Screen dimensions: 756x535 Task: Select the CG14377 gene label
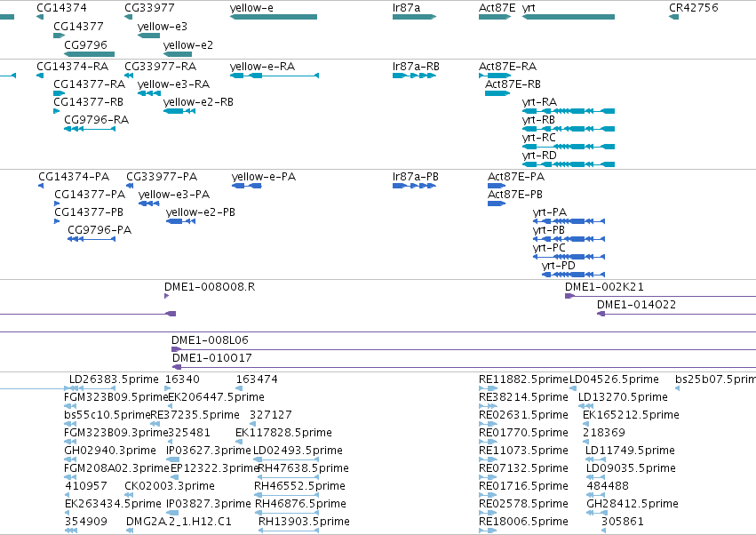pos(78,26)
